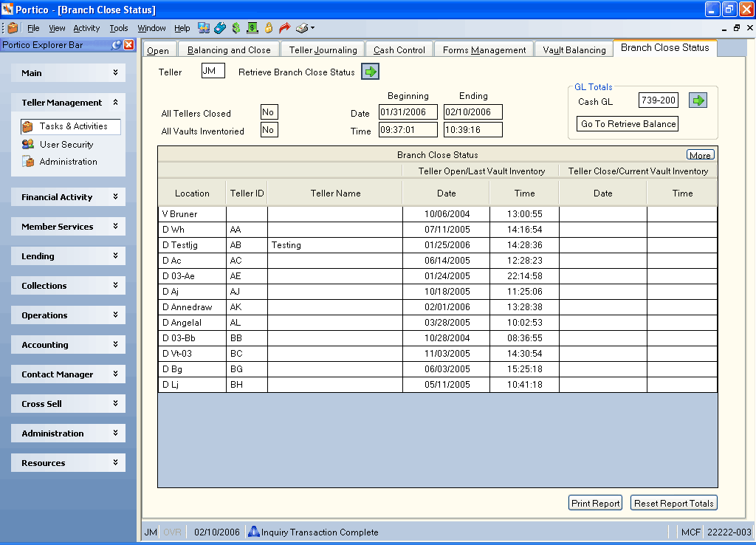Open the printer icon dropdown arrow

(312, 28)
